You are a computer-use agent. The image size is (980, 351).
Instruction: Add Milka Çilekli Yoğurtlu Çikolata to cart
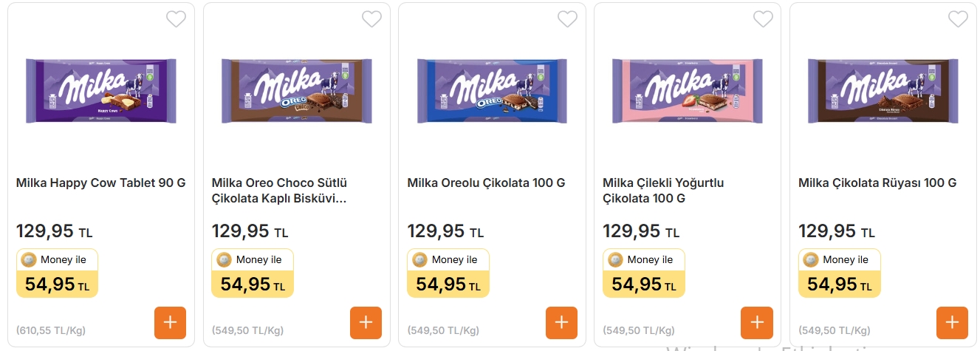[x=757, y=323]
